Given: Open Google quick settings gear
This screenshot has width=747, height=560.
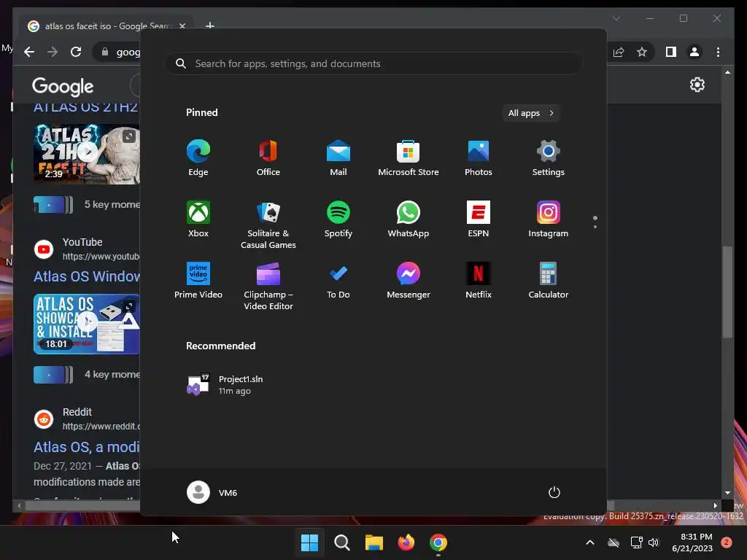Looking at the screenshot, I should click(697, 85).
